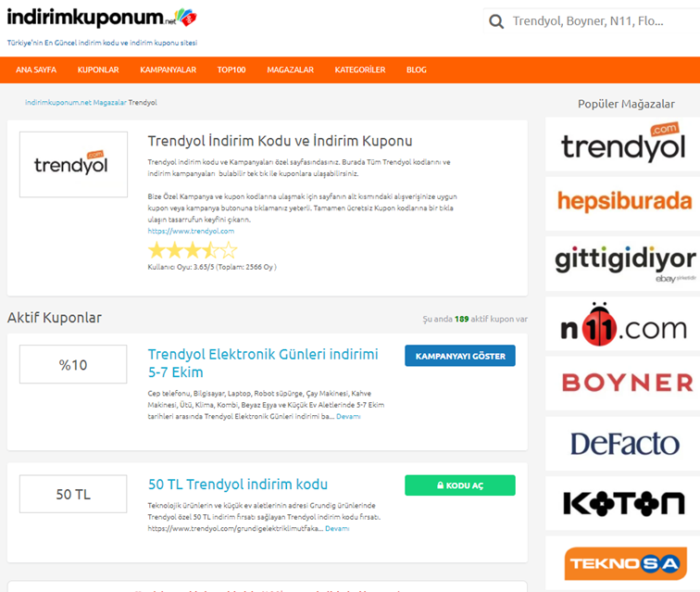Image resolution: width=700 pixels, height=592 pixels.
Task: Click the magnifying glass search icon
Action: click(x=496, y=21)
